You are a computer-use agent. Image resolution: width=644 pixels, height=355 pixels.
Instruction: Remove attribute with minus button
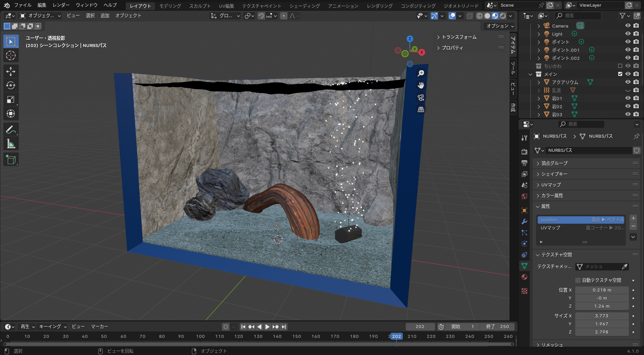(633, 226)
